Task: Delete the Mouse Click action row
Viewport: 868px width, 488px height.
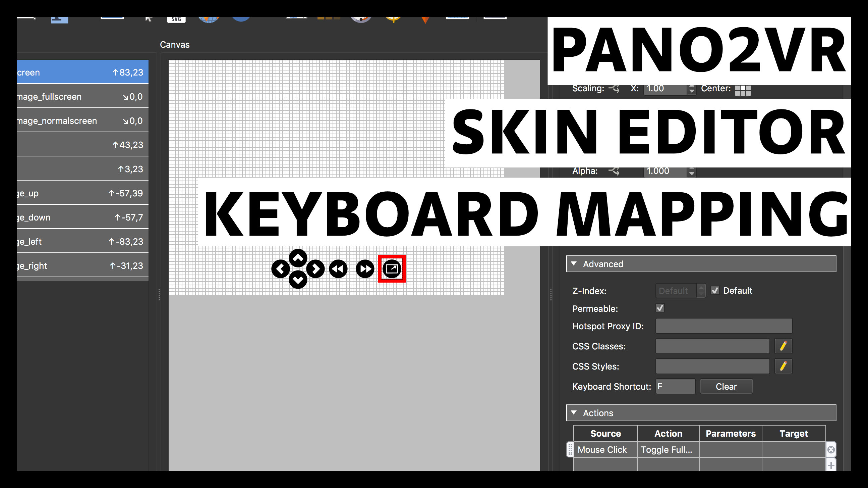Action: 831,449
